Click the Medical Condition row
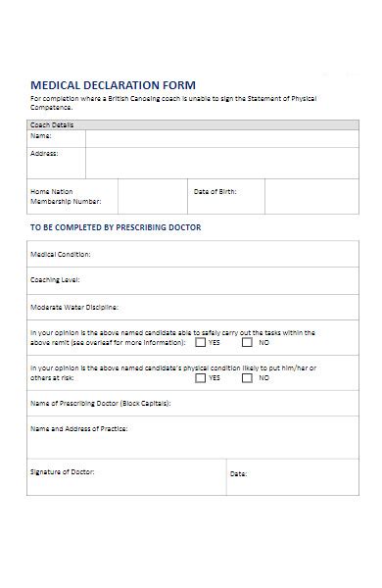This screenshot has width=382, height=588. (193, 254)
